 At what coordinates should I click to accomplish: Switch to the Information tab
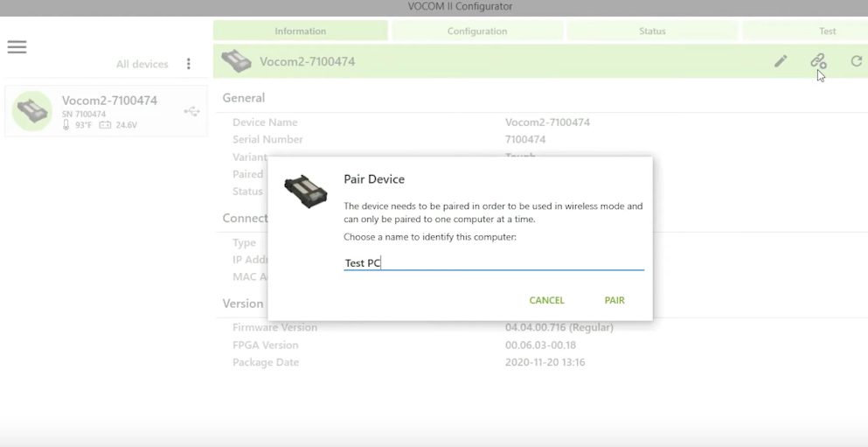pos(301,31)
